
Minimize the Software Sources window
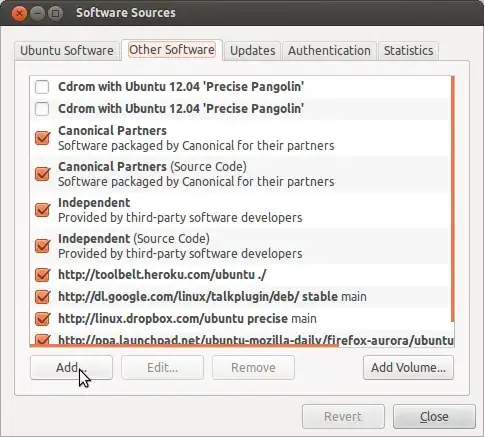(x=37, y=13)
